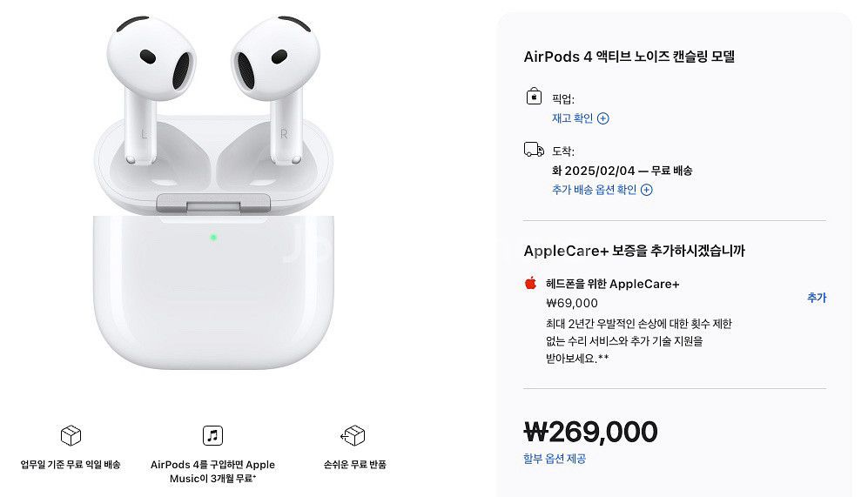Click the Apple Store pickup bag icon

click(x=534, y=97)
